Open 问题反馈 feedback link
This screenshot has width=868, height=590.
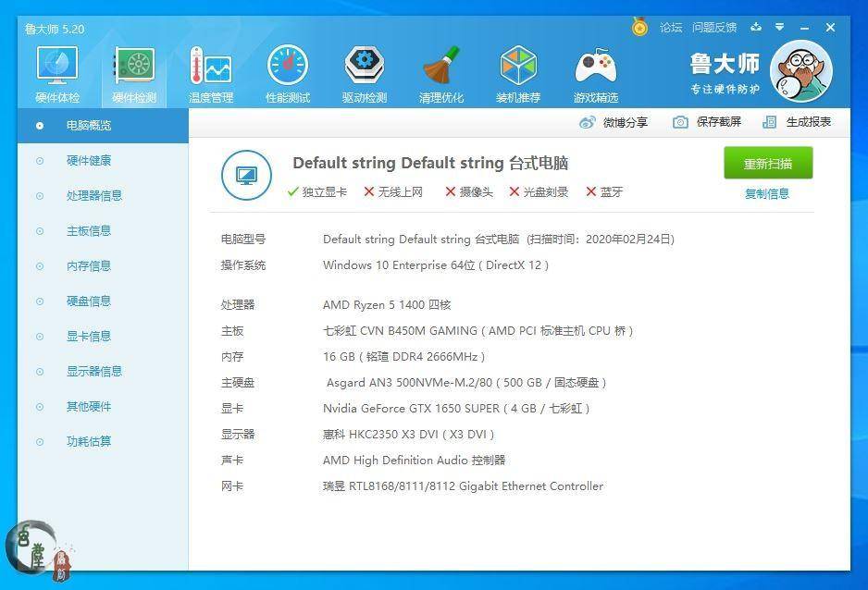[x=714, y=27]
